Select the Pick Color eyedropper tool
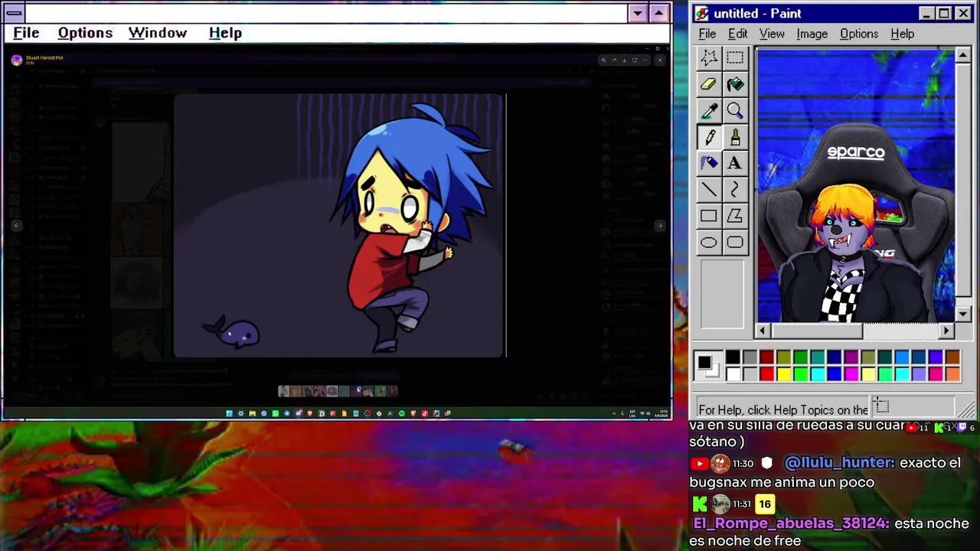The height and width of the screenshot is (551, 980). tap(709, 111)
